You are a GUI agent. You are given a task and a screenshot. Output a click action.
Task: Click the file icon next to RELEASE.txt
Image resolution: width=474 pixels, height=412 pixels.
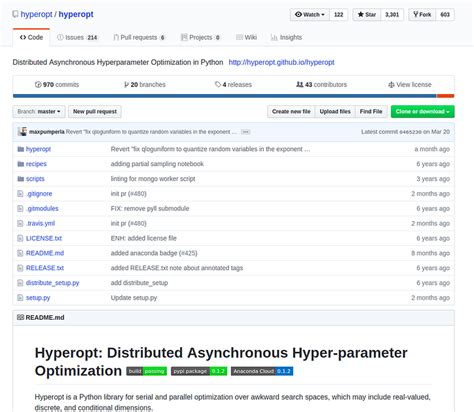pos(20,268)
